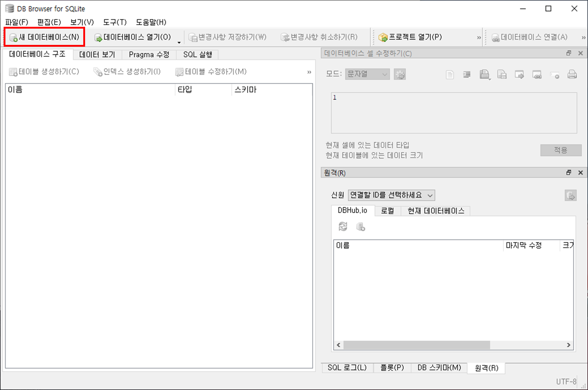Expand toolbar overflow after 프로젝트 열기
Viewport: 588px width, 390px height.
tap(479, 37)
